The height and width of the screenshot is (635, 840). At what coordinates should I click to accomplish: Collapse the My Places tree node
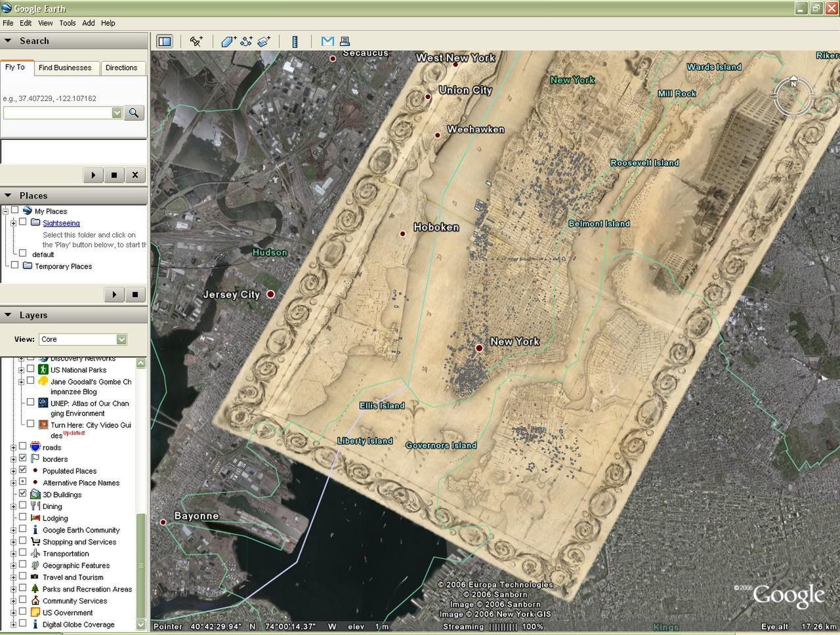click(5, 211)
